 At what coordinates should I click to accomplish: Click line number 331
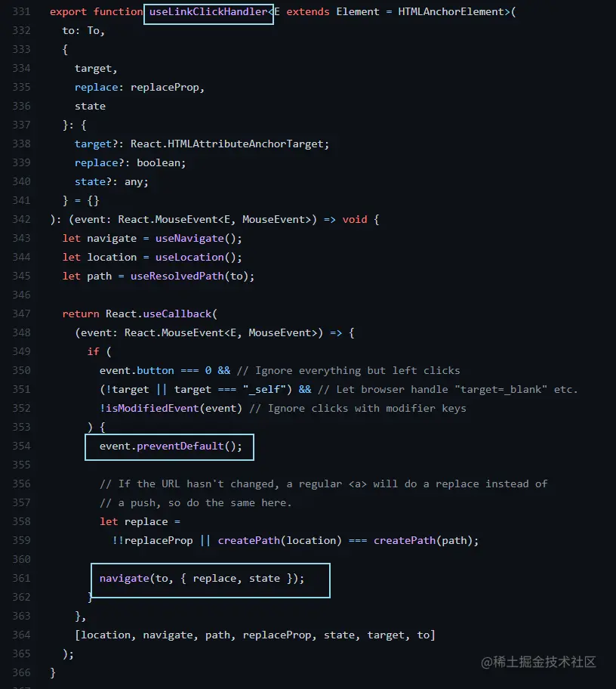click(x=21, y=12)
